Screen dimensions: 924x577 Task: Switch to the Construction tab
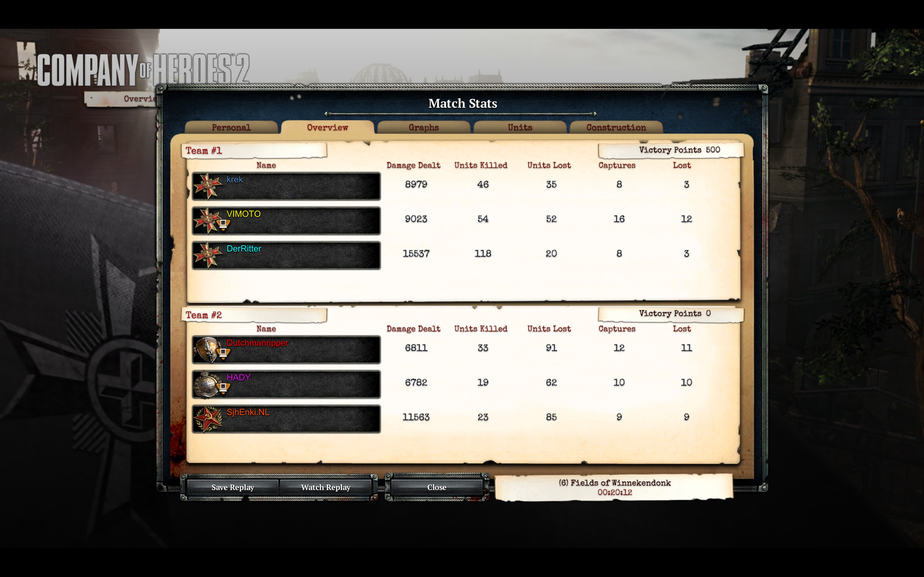tap(616, 127)
